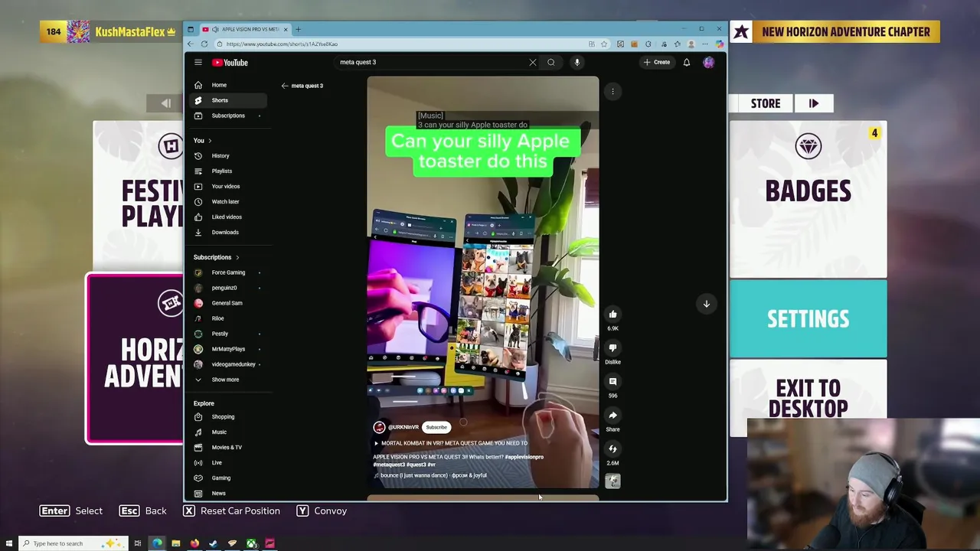Open BADGES tile in Forza menu

click(808, 199)
